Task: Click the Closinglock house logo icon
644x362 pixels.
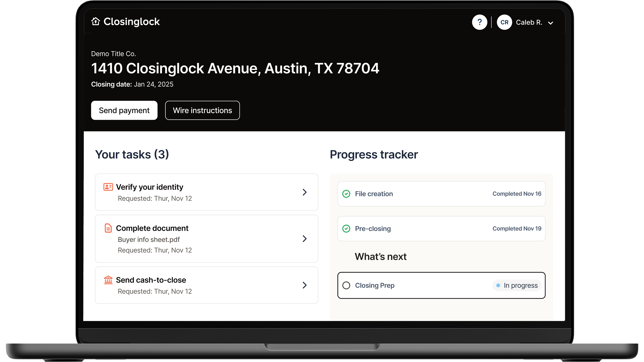Action: point(96,22)
